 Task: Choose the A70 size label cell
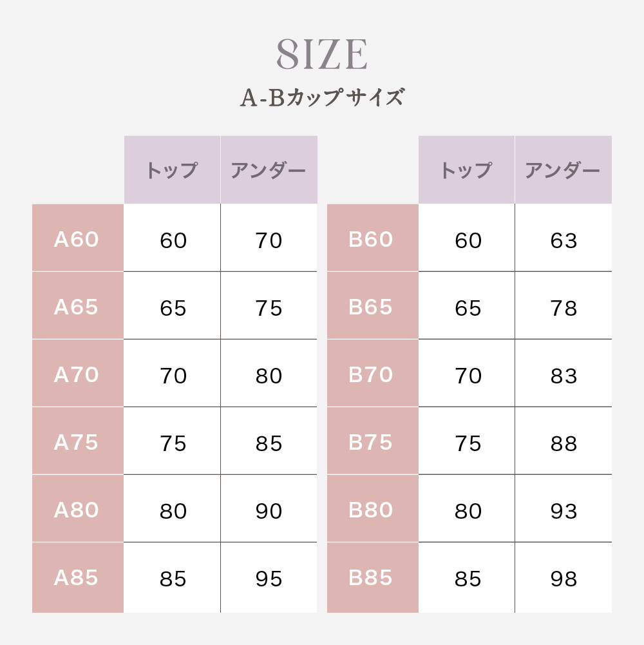pyautogui.click(x=77, y=375)
